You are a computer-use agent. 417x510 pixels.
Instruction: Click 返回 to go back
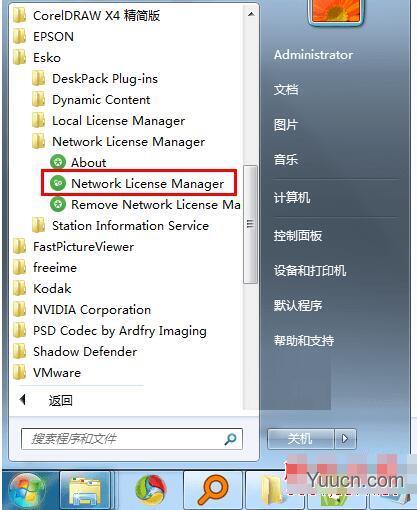point(60,400)
